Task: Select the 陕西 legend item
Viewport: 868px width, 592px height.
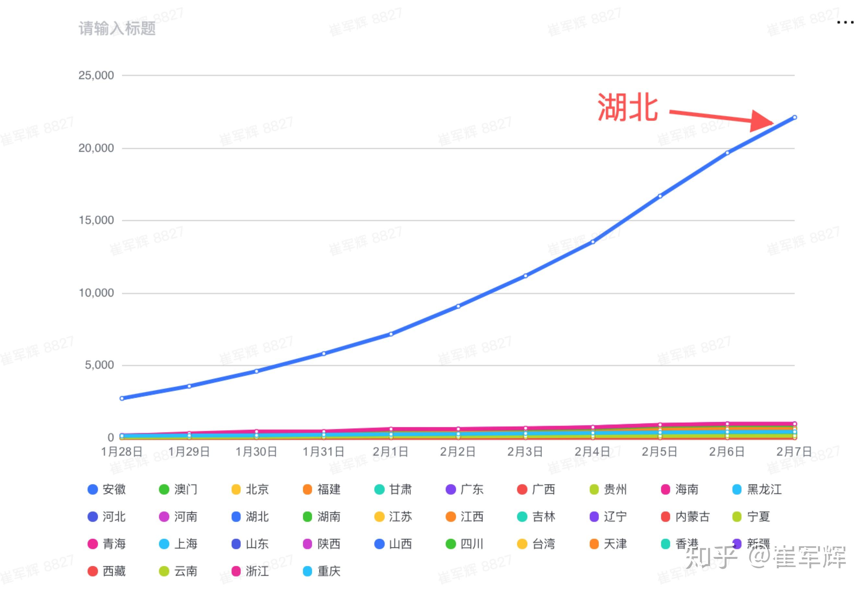Action: pos(321,544)
